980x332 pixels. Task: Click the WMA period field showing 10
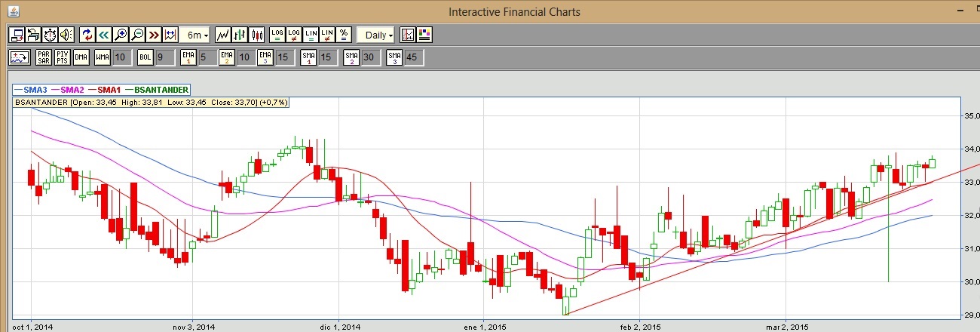121,57
